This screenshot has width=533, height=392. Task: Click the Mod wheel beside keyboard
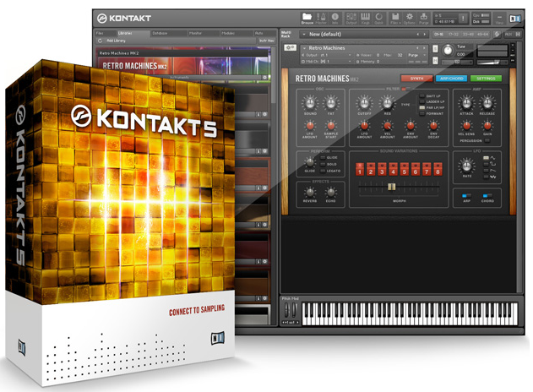pyautogui.click(x=294, y=310)
